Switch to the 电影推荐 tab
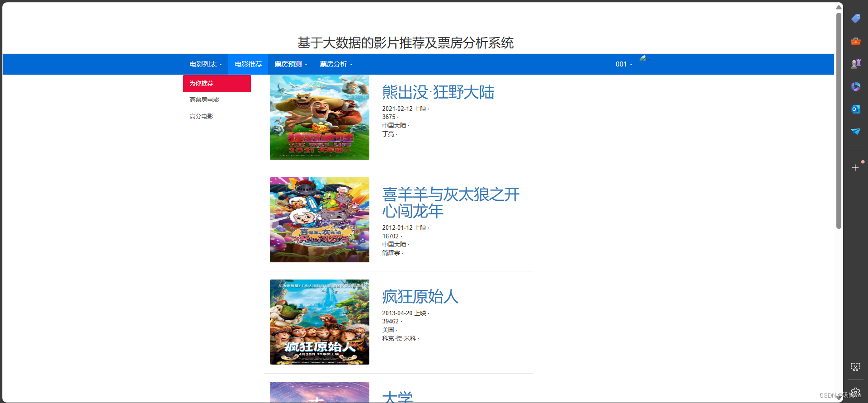The image size is (868, 403). click(248, 64)
